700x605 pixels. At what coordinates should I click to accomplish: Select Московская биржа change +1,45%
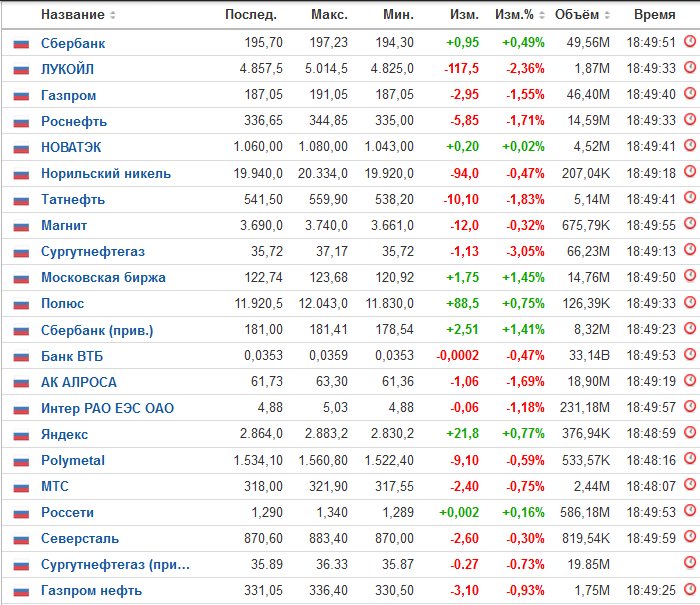pos(523,277)
